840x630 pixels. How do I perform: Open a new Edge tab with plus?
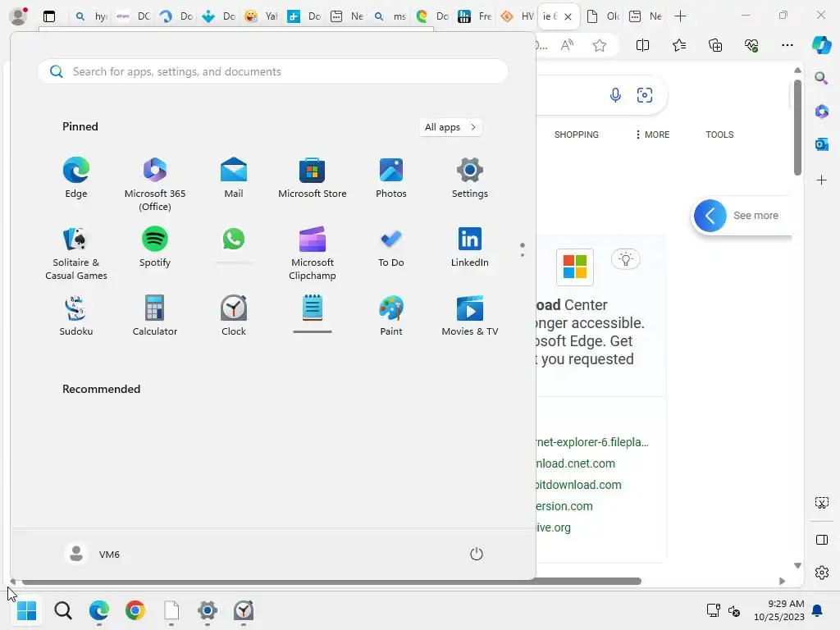(680, 16)
